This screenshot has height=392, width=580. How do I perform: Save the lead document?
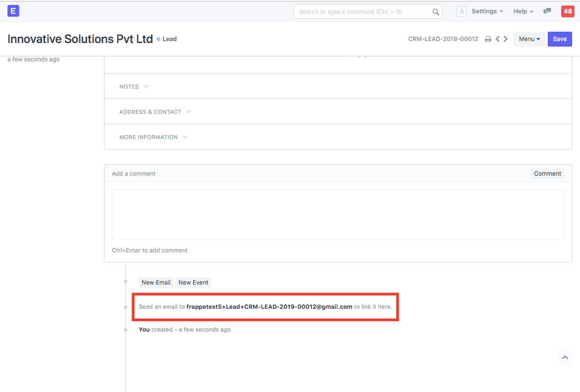pos(560,39)
